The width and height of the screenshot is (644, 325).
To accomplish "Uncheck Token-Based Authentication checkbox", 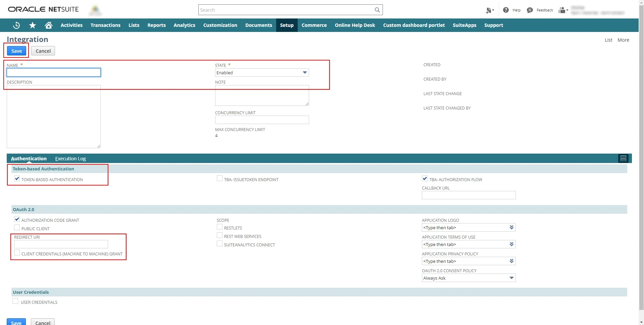I will point(17,178).
